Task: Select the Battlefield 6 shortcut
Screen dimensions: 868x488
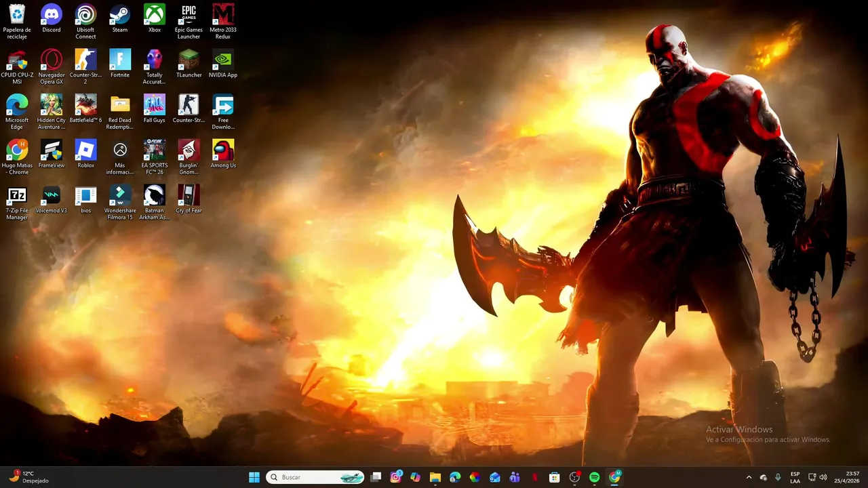Action: tap(85, 109)
